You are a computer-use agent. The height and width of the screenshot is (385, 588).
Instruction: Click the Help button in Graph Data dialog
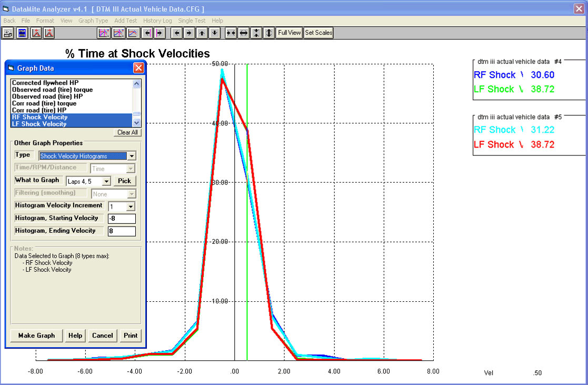point(75,335)
